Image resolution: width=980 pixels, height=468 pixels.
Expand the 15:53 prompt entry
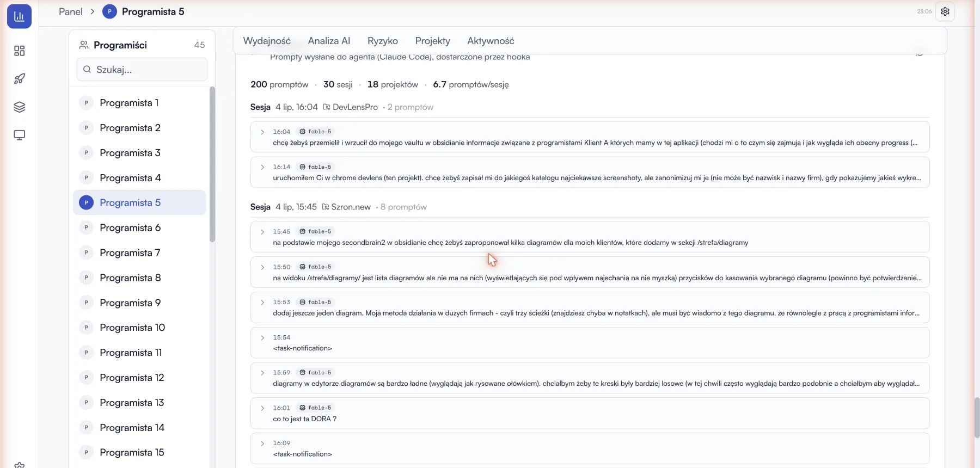point(262,303)
